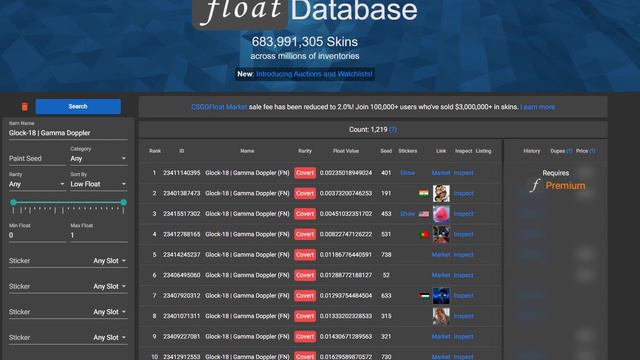The width and height of the screenshot is (640, 360).
Task: Click the Search button
Action: [x=78, y=107]
